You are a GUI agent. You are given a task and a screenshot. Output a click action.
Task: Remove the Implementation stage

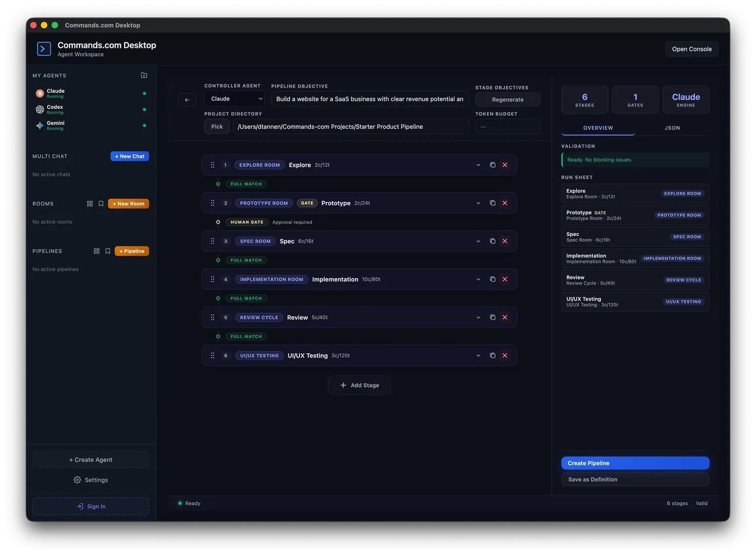505,279
